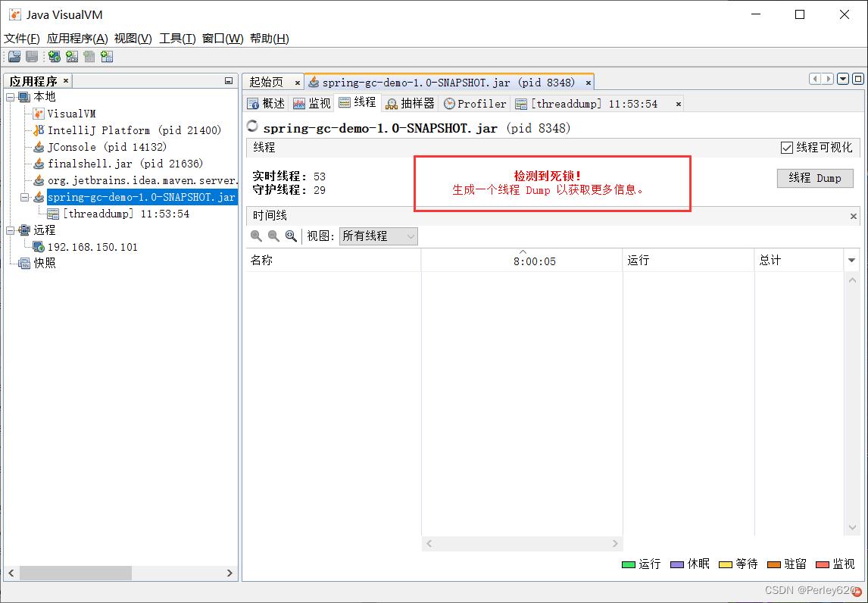868x603 pixels.
Task: Click the timeline horizontal scrollbar right arrow
Action: pos(615,544)
